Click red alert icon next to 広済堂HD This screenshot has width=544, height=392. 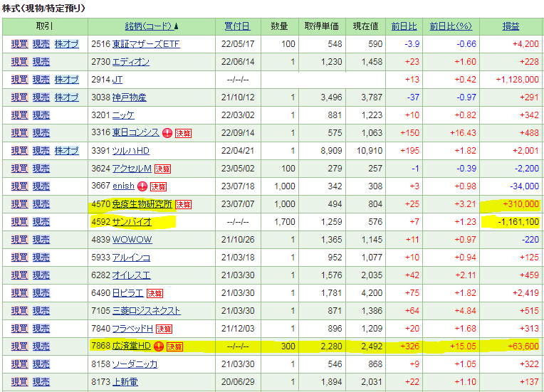tap(159, 346)
